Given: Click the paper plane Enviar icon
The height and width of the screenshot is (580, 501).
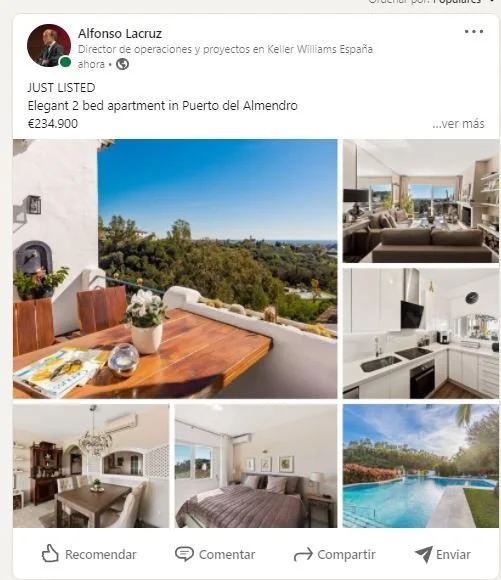Looking at the screenshot, I should [424, 554].
